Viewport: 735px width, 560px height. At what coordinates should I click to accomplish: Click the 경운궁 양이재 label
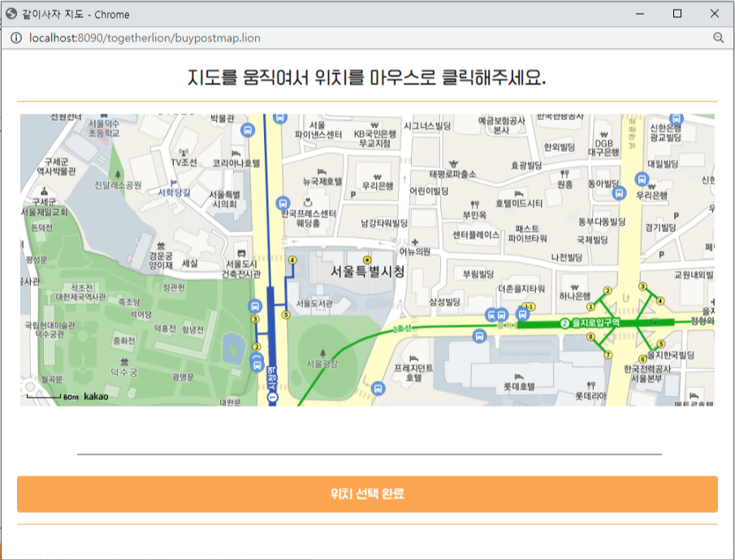pyautogui.click(x=161, y=261)
